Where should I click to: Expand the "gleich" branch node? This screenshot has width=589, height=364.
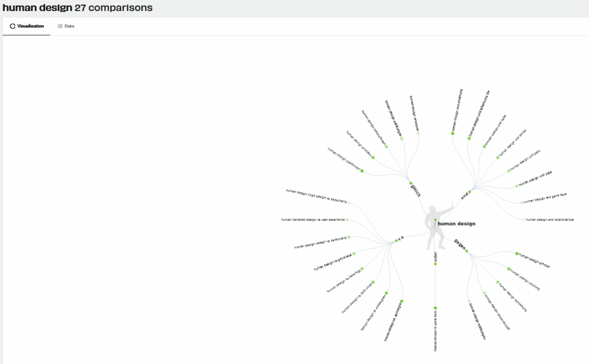pyautogui.click(x=411, y=183)
